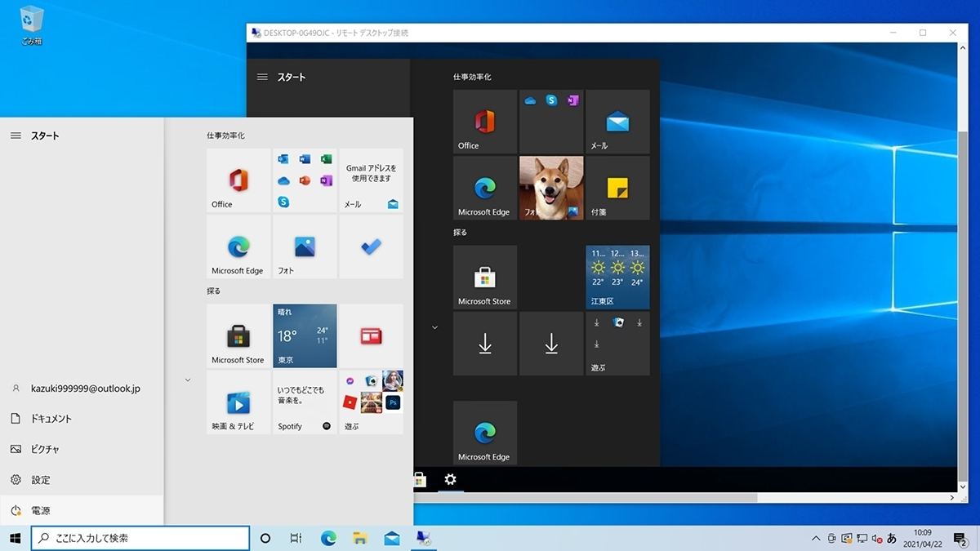Open File Explorer from the taskbar
980x551 pixels.
(360, 538)
